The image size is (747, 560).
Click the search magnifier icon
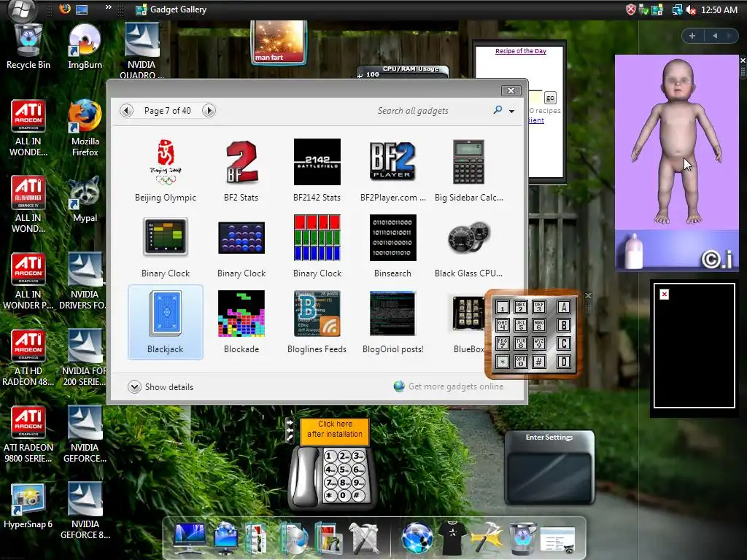point(498,110)
